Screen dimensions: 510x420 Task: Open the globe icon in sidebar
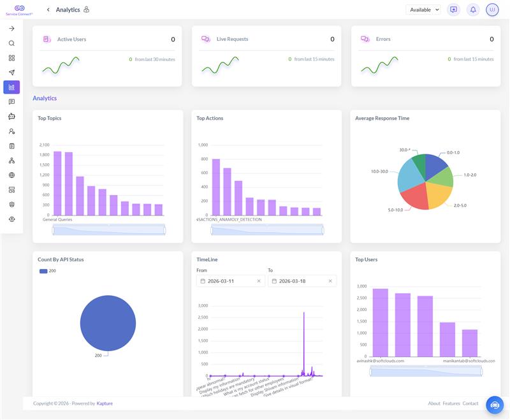click(x=11, y=175)
